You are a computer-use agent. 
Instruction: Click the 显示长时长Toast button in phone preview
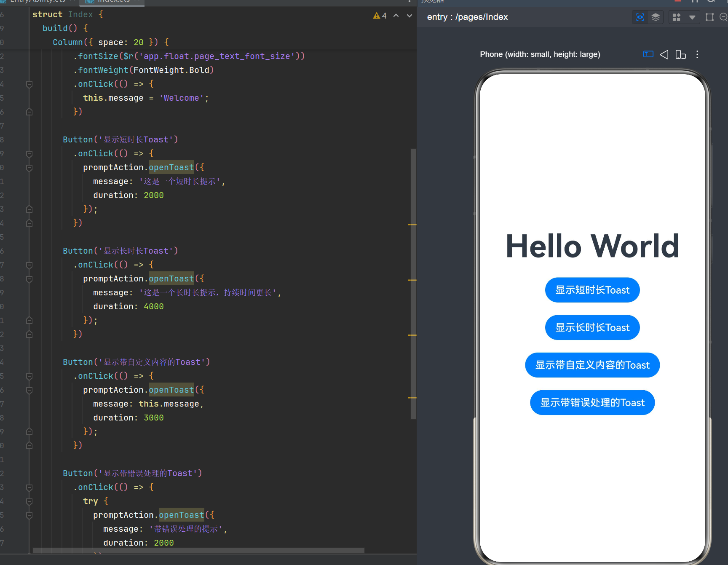[x=592, y=327]
